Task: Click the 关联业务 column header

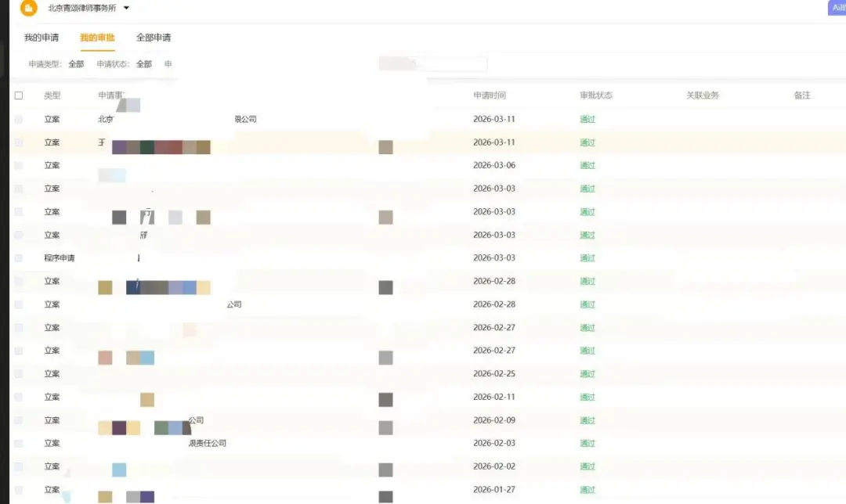Action: pos(703,95)
